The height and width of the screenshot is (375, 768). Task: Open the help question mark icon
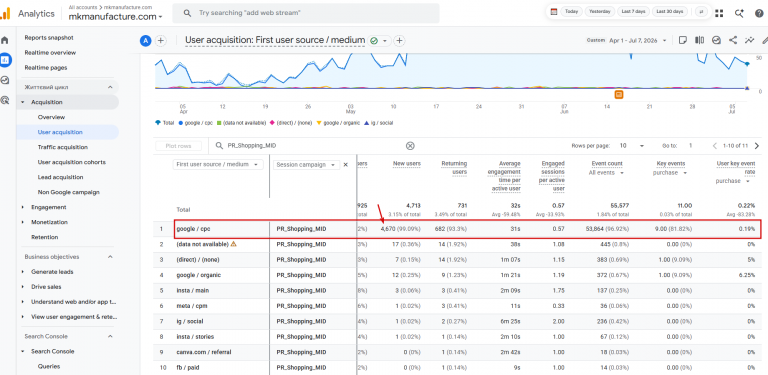[x=759, y=13]
